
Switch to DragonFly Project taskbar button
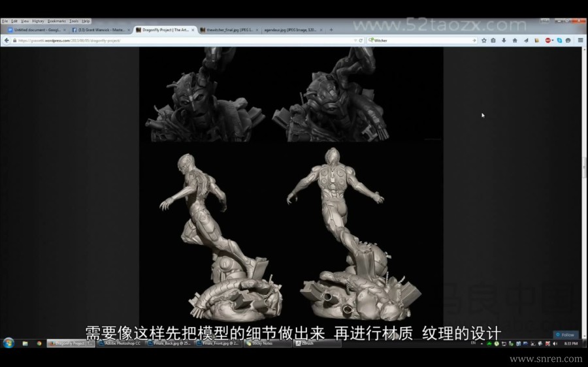(x=71, y=343)
